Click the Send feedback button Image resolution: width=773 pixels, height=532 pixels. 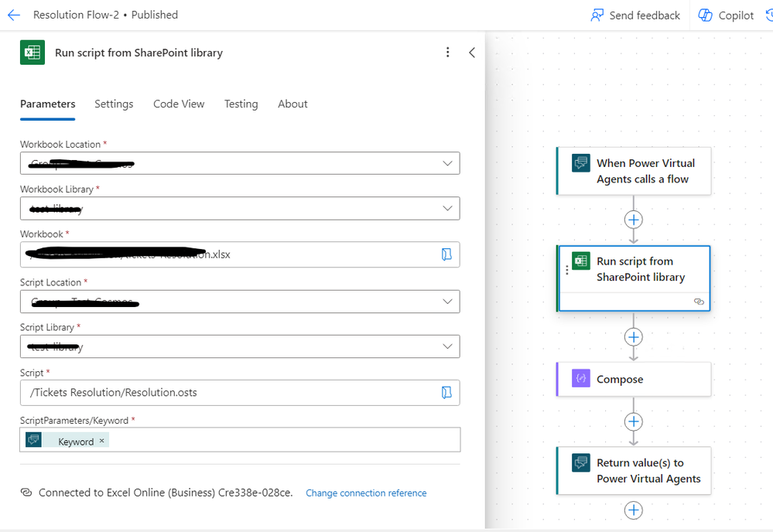(634, 15)
